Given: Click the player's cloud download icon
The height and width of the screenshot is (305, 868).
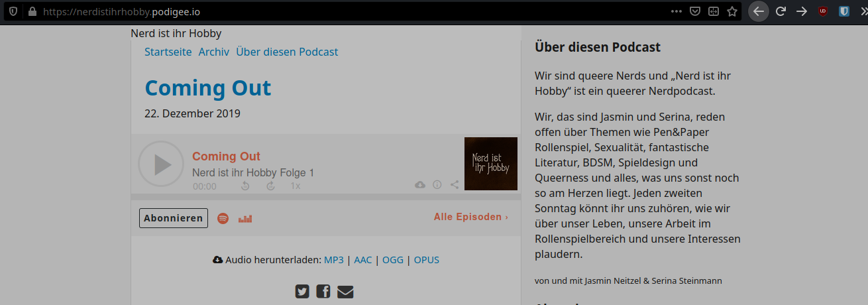Looking at the screenshot, I should click(x=419, y=185).
